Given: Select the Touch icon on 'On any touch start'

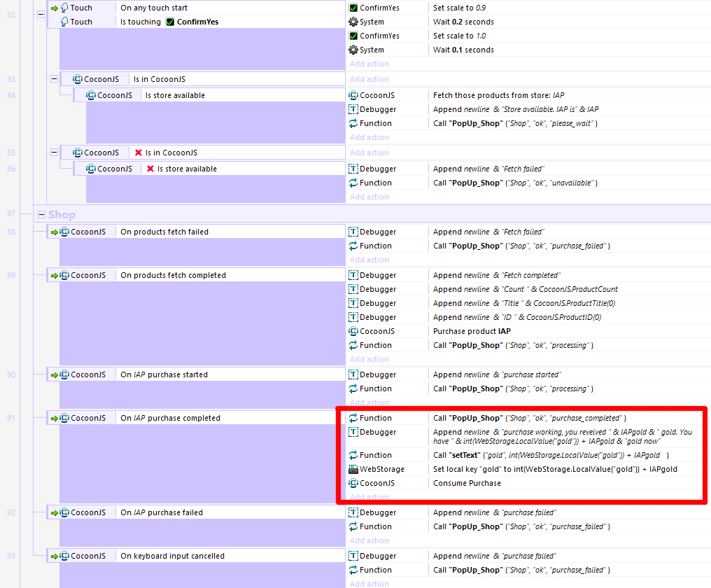Looking at the screenshot, I should [x=64, y=8].
